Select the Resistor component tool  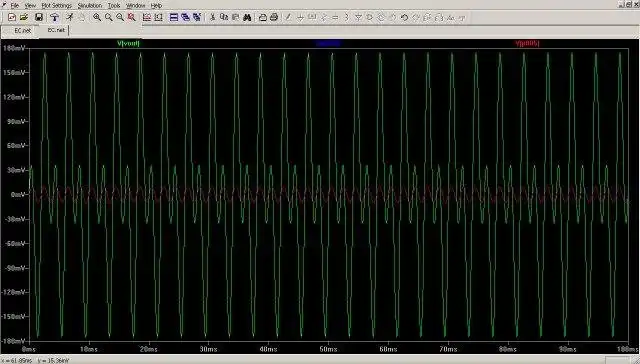click(x=324, y=17)
